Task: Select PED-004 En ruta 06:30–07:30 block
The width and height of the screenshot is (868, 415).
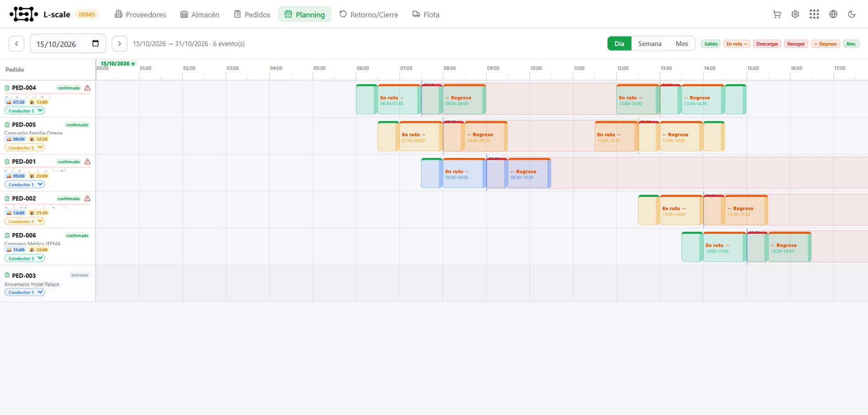Action: [x=399, y=100]
